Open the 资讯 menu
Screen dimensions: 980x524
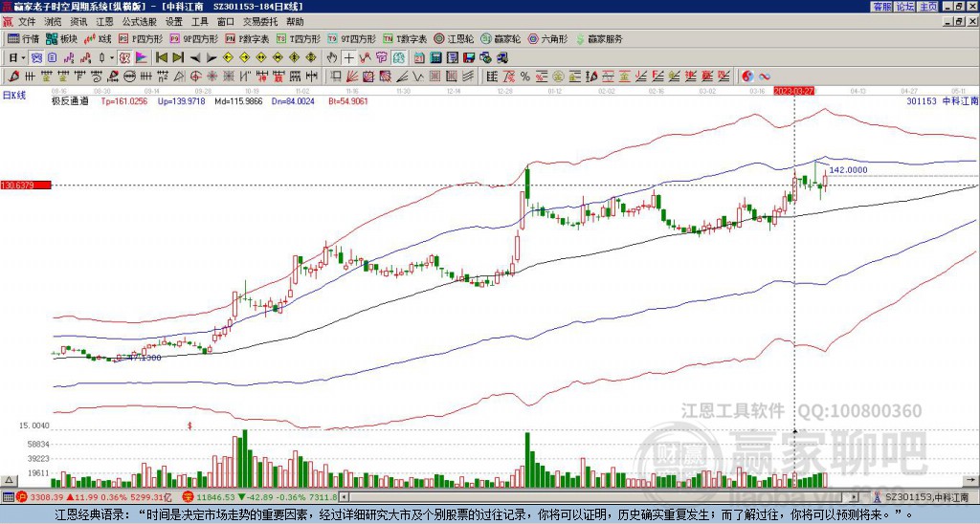pos(78,22)
